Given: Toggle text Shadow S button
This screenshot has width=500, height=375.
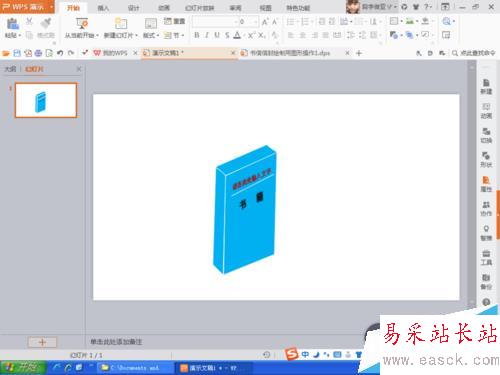Looking at the screenshot, I should pyautogui.click(x=227, y=35).
